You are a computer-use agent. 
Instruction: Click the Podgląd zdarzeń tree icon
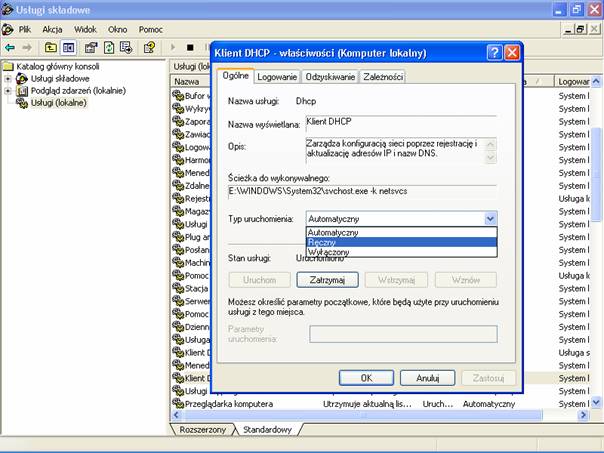point(22,91)
